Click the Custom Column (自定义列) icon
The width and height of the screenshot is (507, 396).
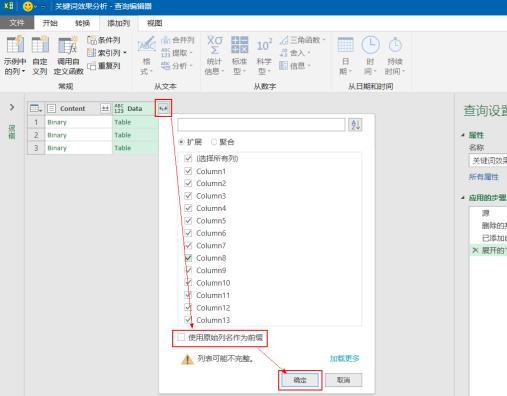click(x=40, y=55)
